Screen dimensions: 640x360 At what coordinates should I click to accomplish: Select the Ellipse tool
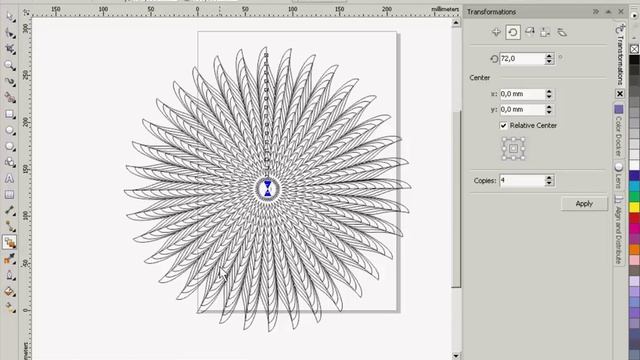pos(10,130)
